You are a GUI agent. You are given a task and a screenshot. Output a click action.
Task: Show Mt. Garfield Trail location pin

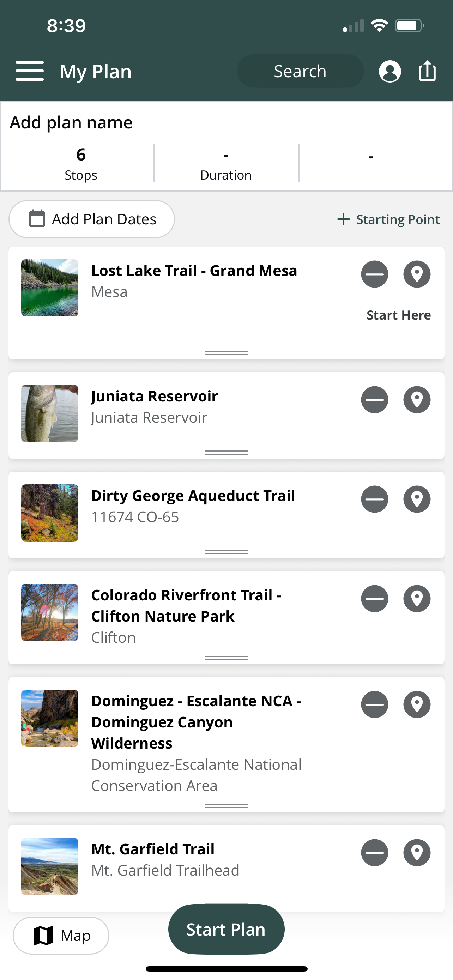pyautogui.click(x=417, y=853)
